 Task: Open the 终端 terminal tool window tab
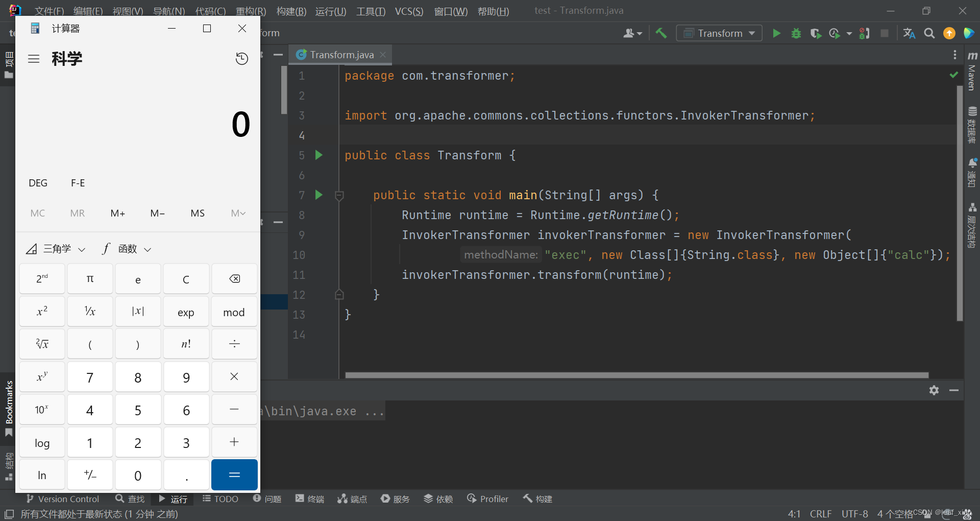[310, 499]
